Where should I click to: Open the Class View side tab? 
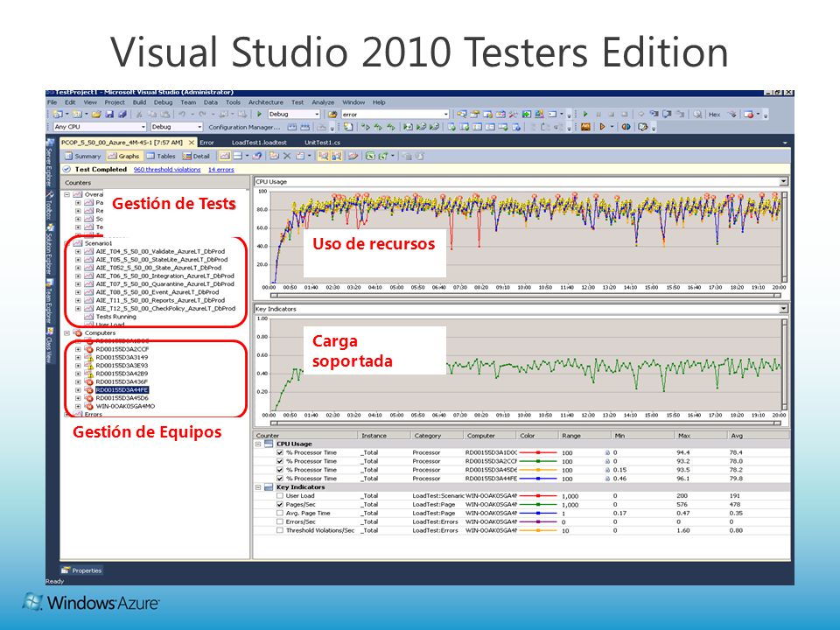49,346
